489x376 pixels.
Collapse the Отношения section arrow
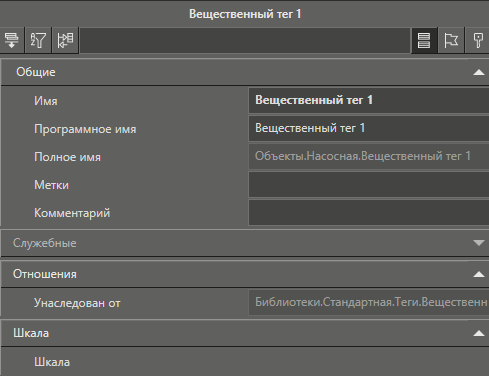point(479,274)
